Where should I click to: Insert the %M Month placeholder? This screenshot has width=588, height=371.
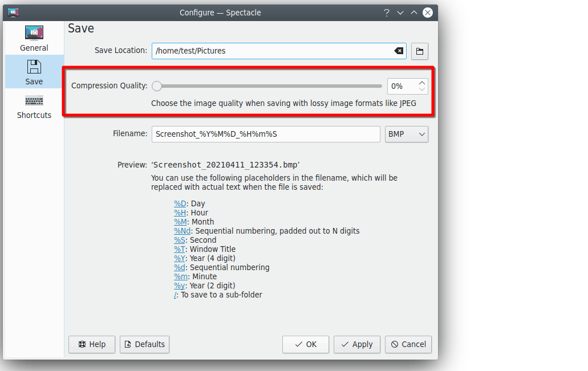tap(180, 222)
